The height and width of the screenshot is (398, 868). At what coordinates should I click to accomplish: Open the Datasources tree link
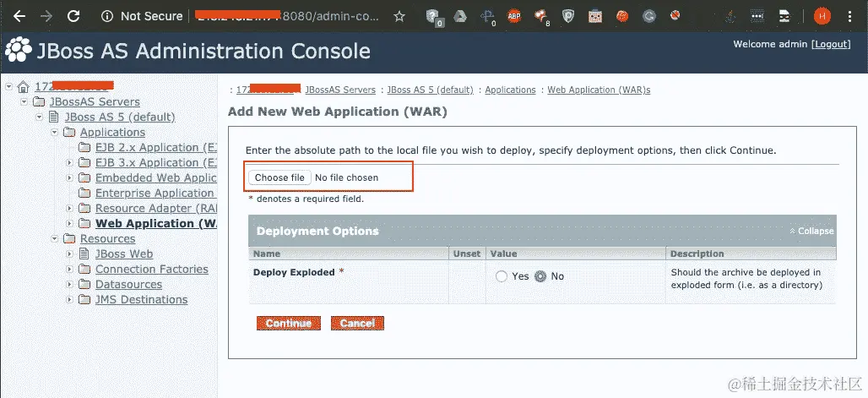(128, 285)
